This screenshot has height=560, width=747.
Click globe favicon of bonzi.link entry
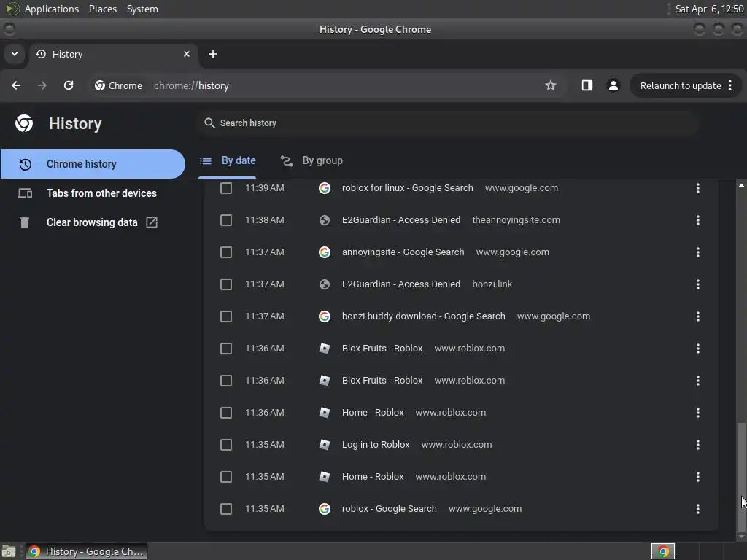325,284
